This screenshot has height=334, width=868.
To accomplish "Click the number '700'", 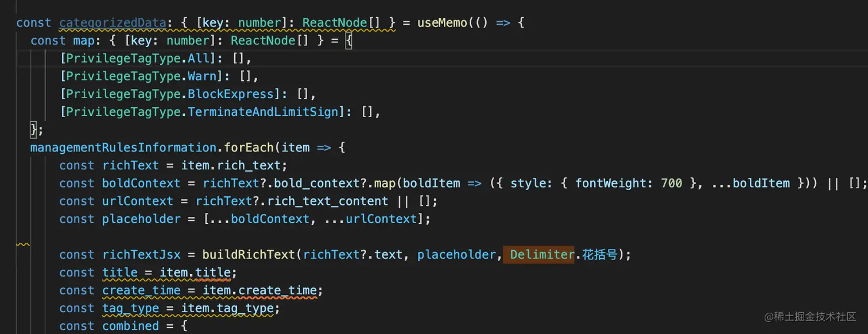I will (672, 183).
